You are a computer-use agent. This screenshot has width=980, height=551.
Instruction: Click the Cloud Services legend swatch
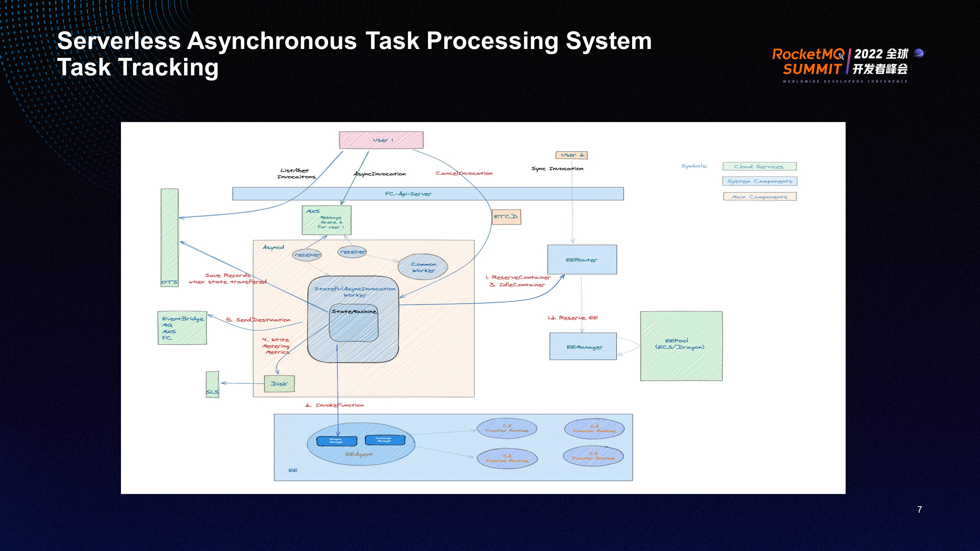[759, 166]
